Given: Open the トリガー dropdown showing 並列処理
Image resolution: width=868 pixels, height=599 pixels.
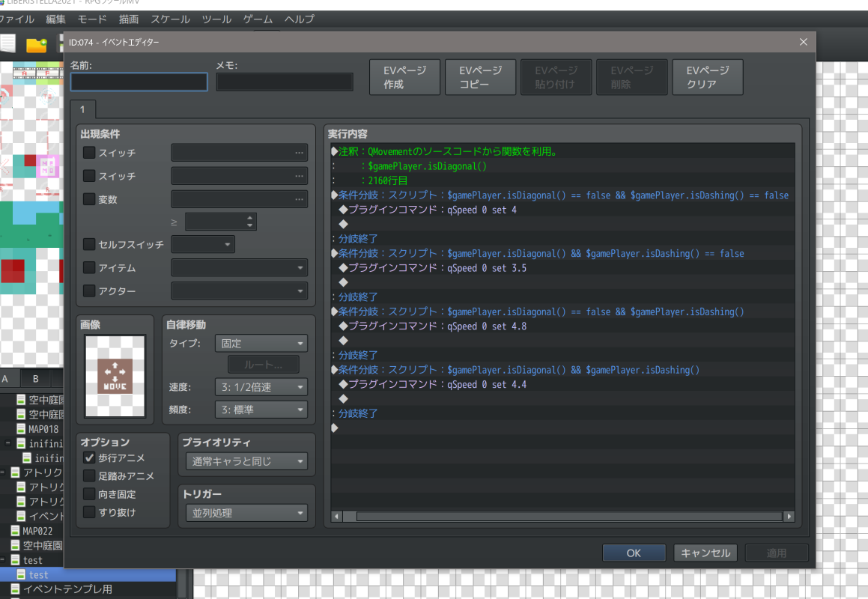Looking at the screenshot, I should 247,513.
